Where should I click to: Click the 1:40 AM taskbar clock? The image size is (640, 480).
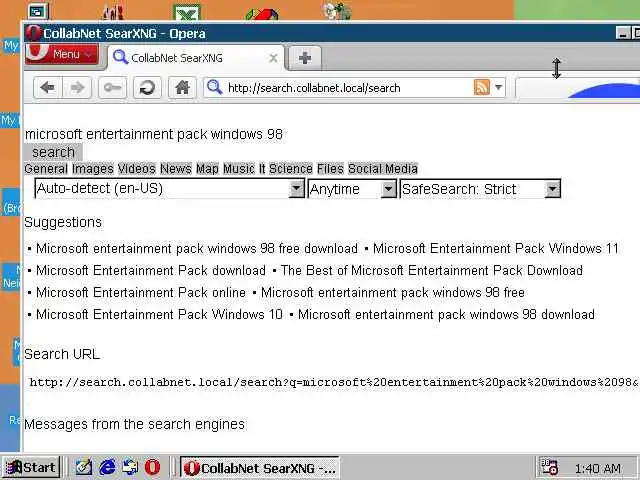[598, 469]
